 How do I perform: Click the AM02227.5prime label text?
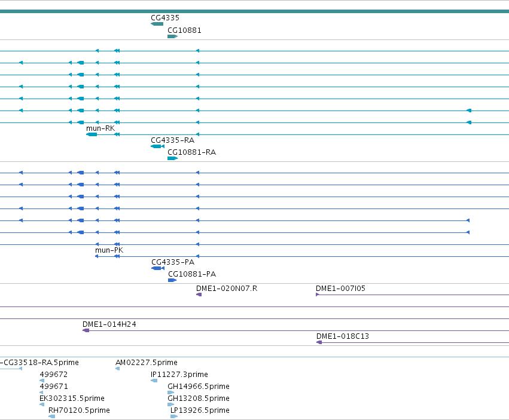147,363
